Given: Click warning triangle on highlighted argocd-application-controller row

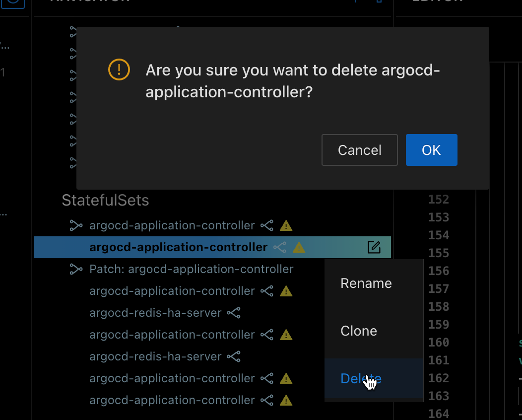Looking at the screenshot, I should 299,247.
